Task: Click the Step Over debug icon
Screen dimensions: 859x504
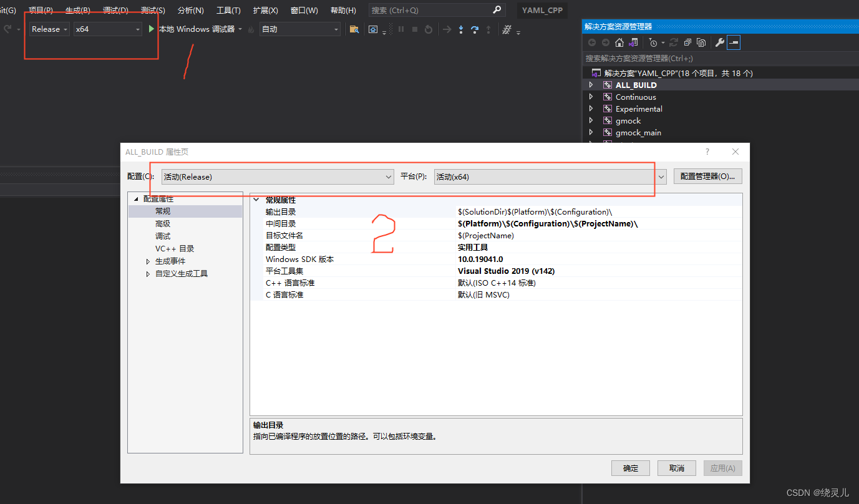Action: pyautogui.click(x=475, y=29)
